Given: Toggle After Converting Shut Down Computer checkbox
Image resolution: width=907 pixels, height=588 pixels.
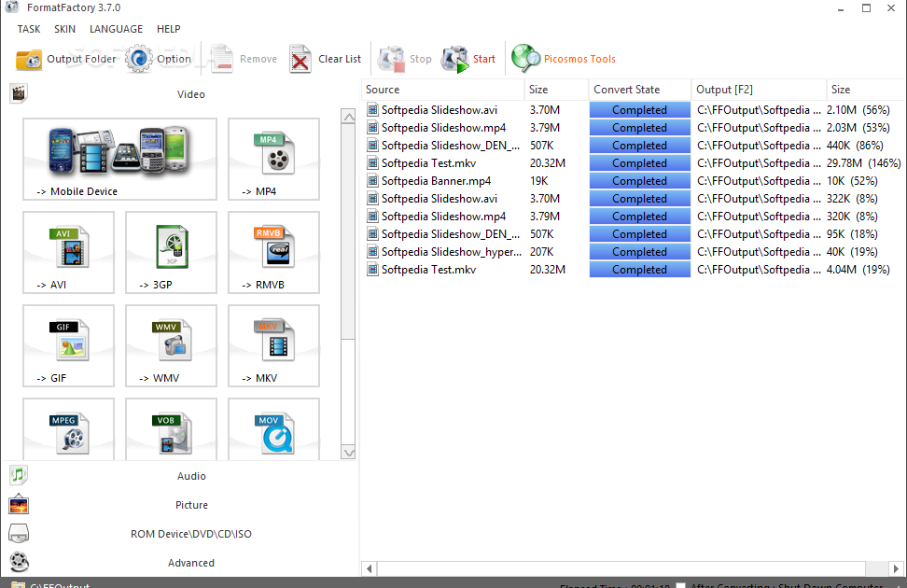Looking at the screenshot, I should [681, 586].
